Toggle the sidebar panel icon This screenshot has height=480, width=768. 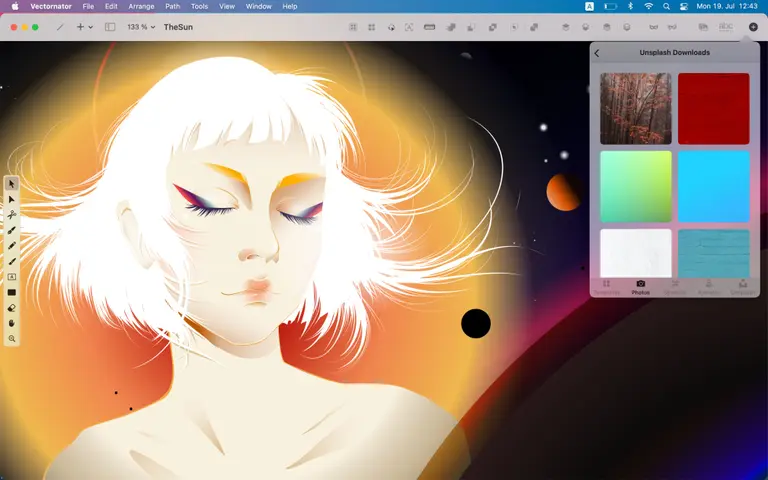[110, 27]
